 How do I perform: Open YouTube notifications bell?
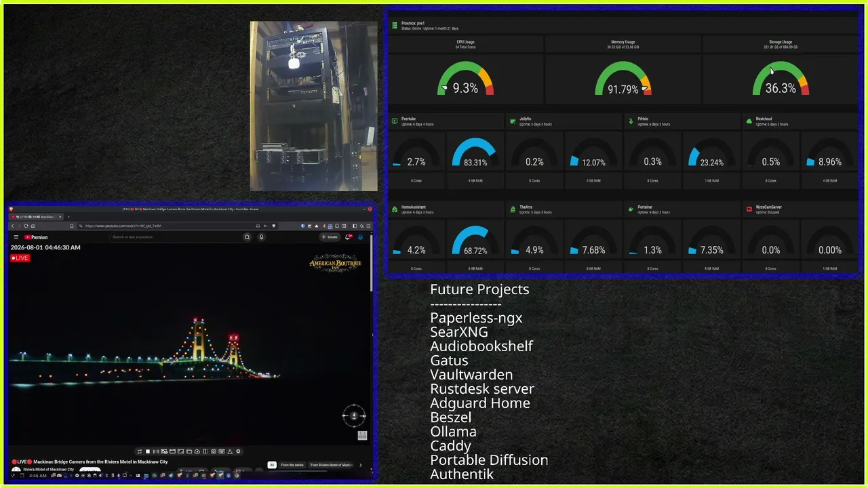point(348,237)
